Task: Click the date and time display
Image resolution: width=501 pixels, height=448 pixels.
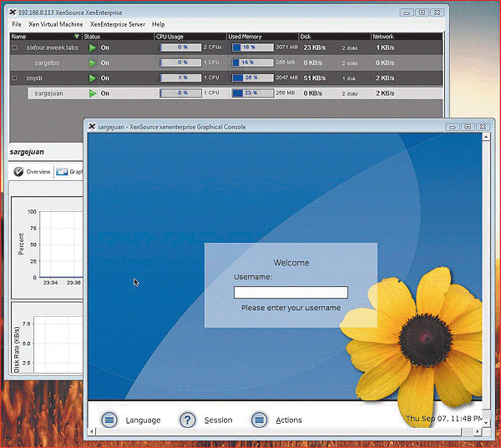Action: 444,419
